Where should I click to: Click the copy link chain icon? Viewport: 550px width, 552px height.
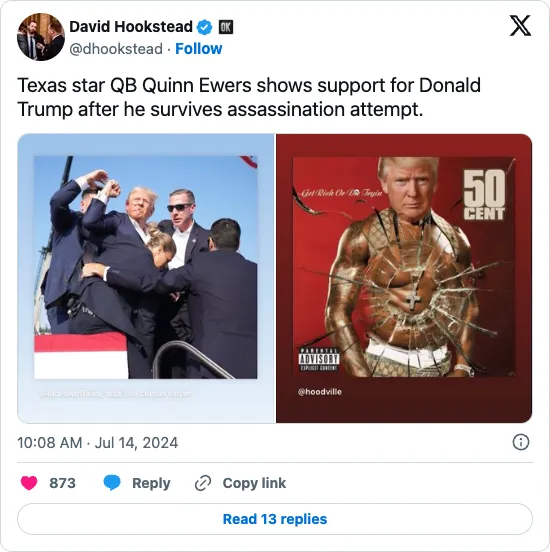click(x=203, y=483)
